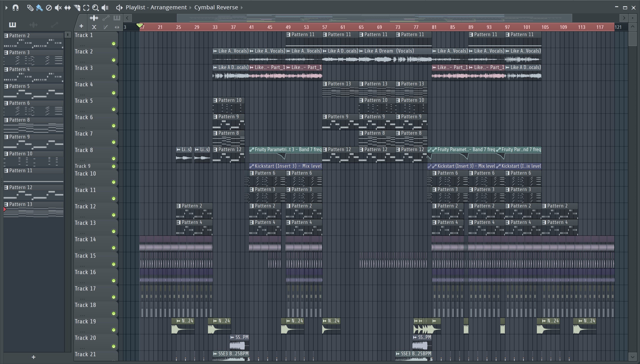
Task: Open Like A Dream (Vocals) clip menu
Action: (x=361, y=51)
